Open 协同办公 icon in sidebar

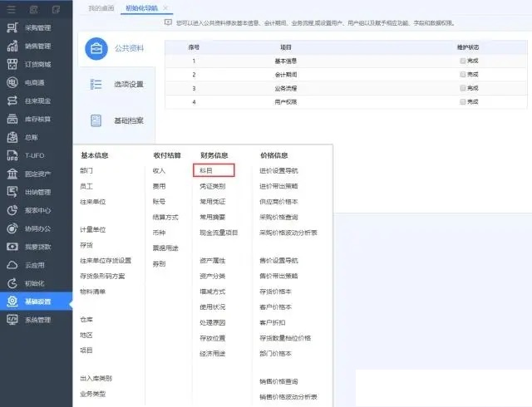[12, 228]
